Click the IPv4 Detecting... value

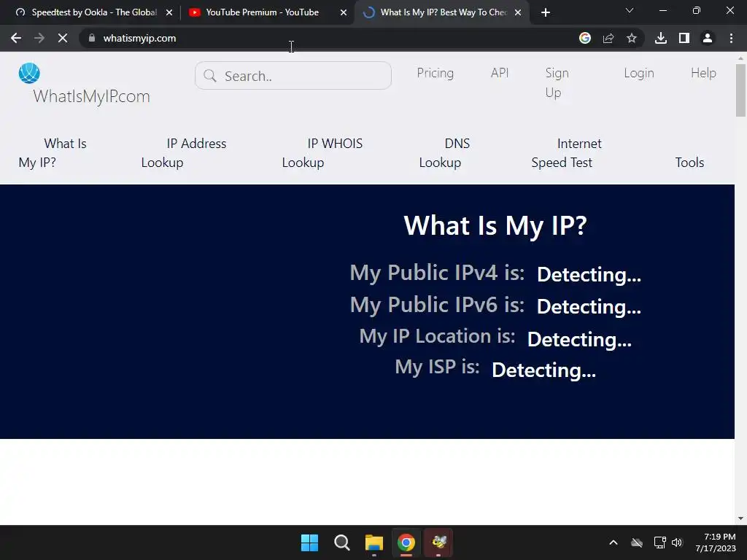[589, 275]
